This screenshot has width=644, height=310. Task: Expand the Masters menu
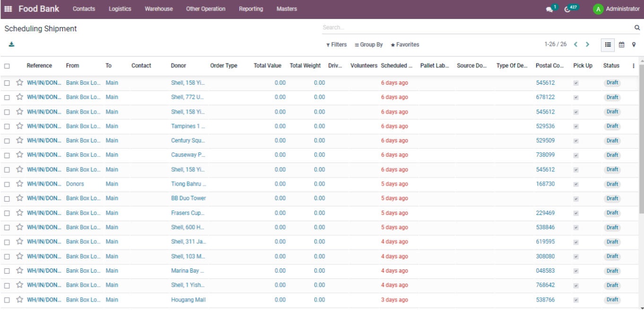(287, 9)
